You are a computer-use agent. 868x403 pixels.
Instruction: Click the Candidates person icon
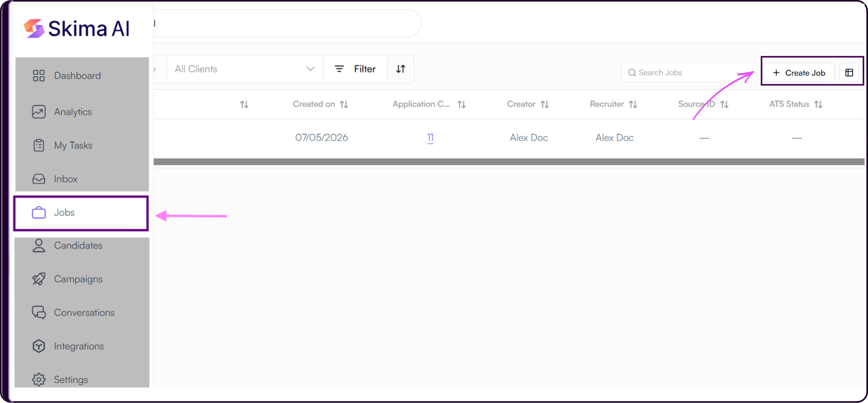(x=39, y=246)
